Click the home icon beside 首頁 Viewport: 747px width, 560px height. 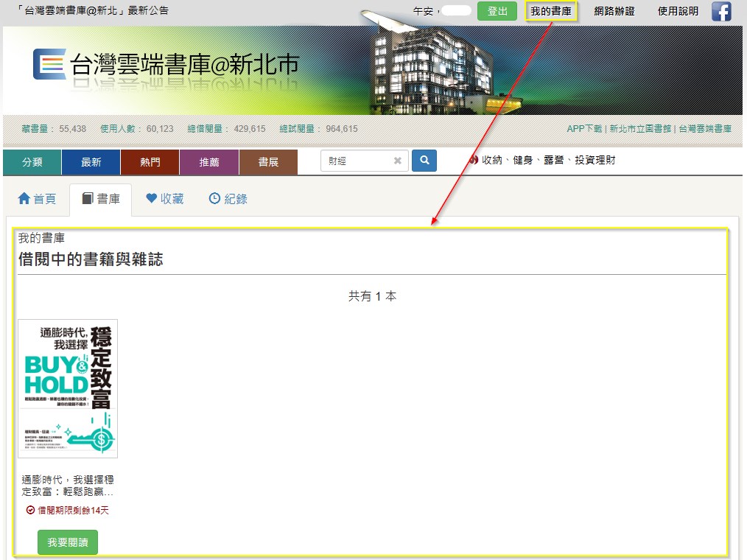pos(24,198)
